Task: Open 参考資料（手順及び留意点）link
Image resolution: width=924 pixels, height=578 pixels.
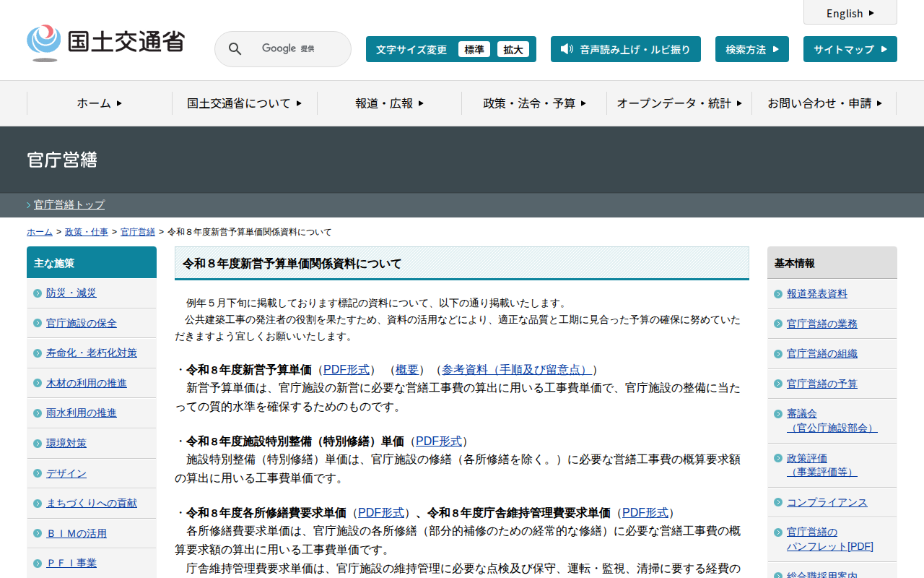Action: 516,370
